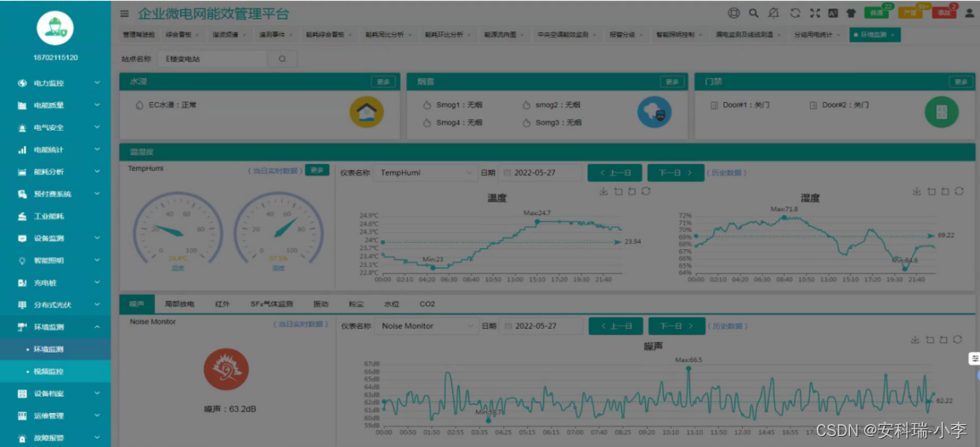Open 工业能耗 in the sidebar
Screen dimensions: 980x447
(x=55, y=217)
